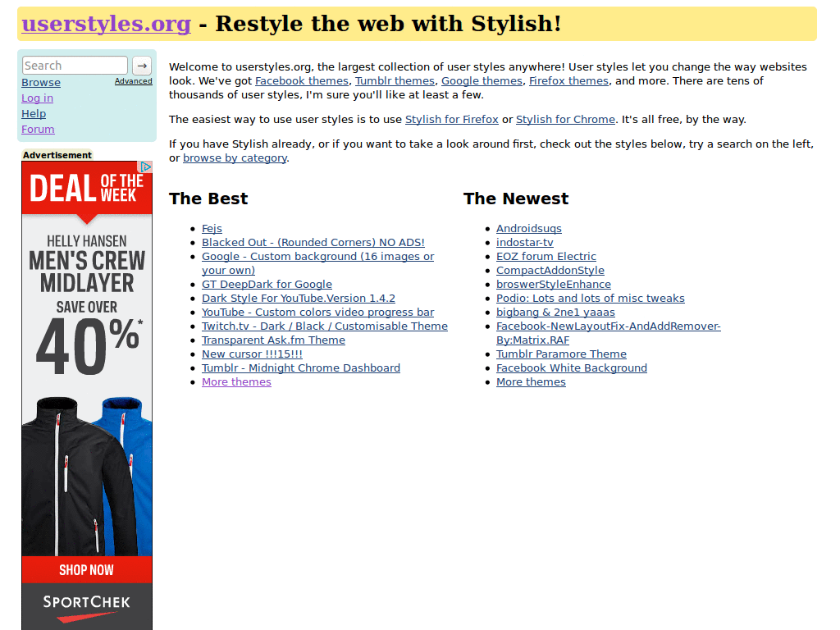Image resolution: width=840 pixels, height=630 pixels.
Task: Click More themes under The Newest
Action: (x=531, y=382)
